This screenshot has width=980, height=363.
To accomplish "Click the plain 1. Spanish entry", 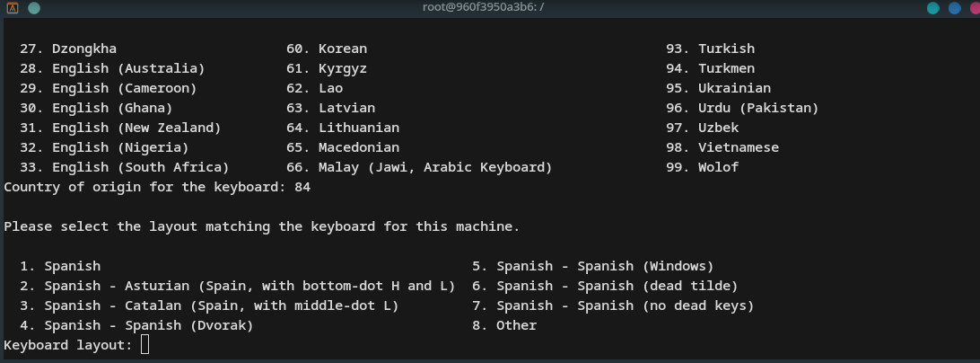I will (x=60, y=266).
